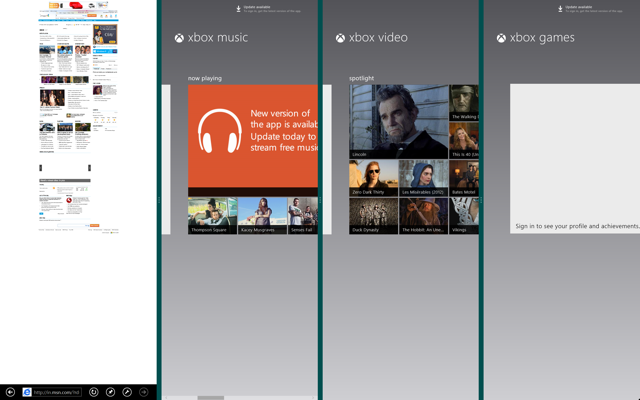Go forward in Internet Explorer
The width and height of the screenshot is (640, 400).
pyautogui.click(x=144, y=392)
